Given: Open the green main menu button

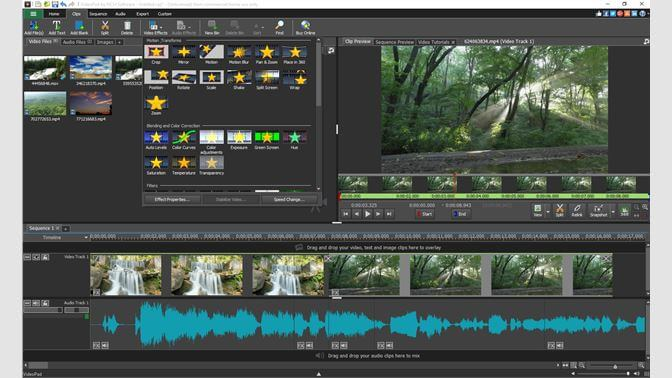Looking at the screenshot, I should (33, 14).
